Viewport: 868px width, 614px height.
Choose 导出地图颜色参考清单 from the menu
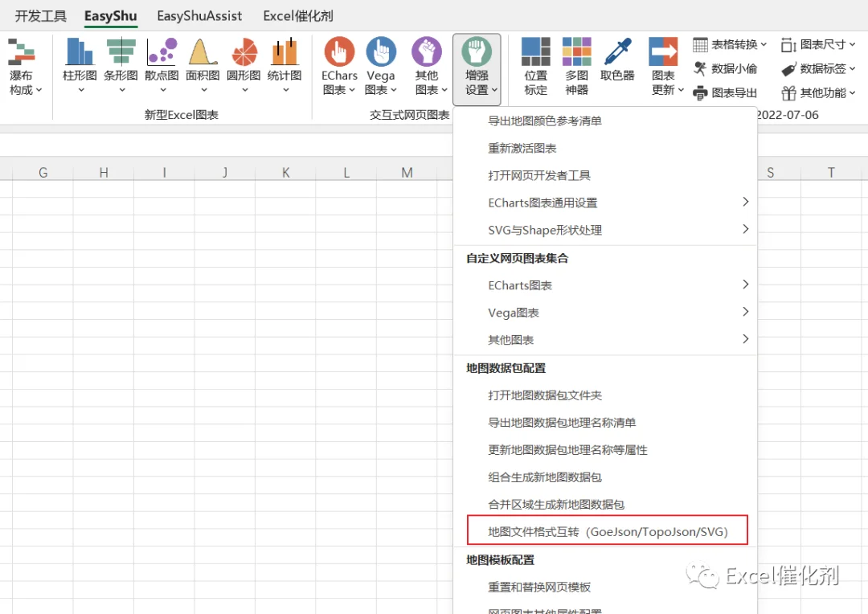[605, 121]
